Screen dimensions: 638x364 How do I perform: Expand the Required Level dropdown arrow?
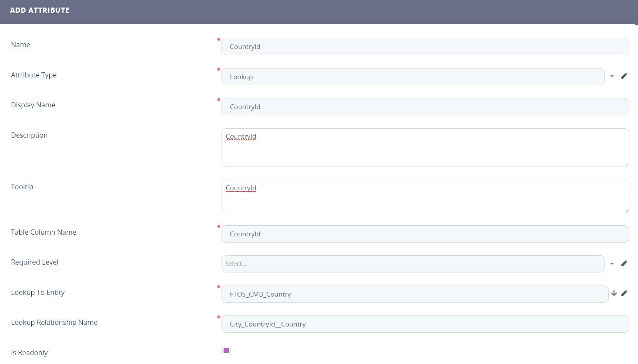[x=612, y=264]
